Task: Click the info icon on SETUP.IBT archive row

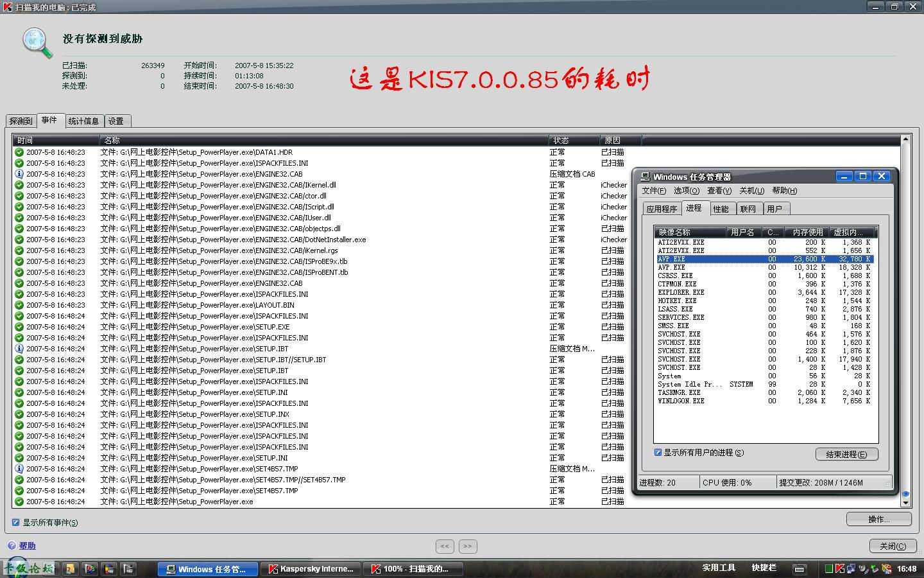Action: click(19, 349)
